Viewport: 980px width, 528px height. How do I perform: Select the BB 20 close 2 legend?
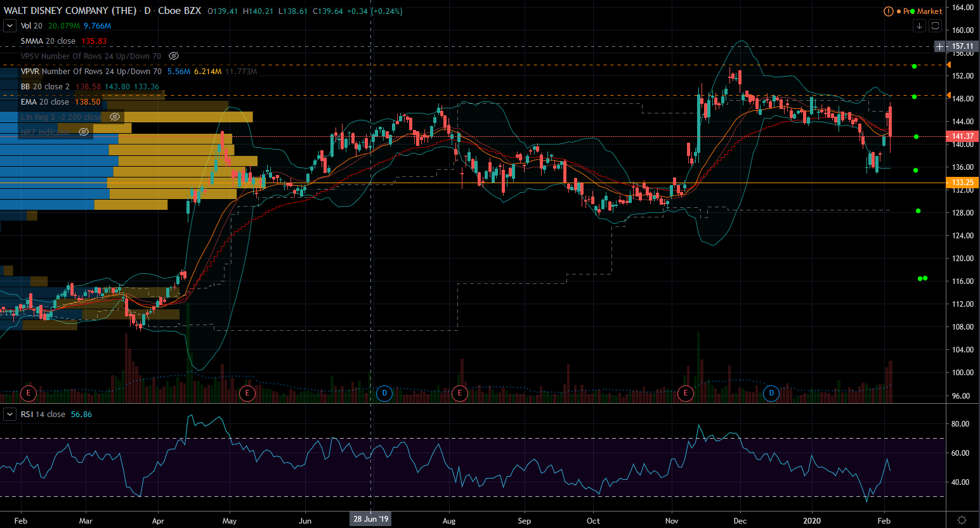tap(45, 87)
